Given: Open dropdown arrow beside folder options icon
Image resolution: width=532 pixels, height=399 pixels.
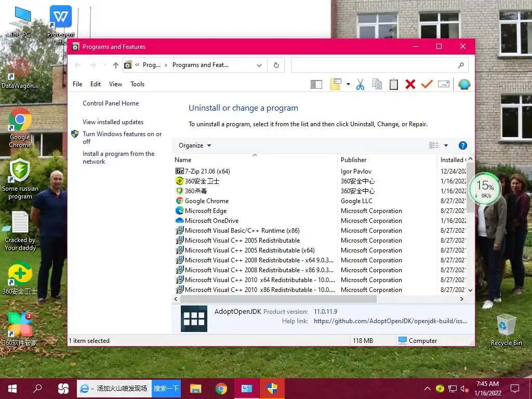Looking at the screenshot, I should (x=348, y=84).
